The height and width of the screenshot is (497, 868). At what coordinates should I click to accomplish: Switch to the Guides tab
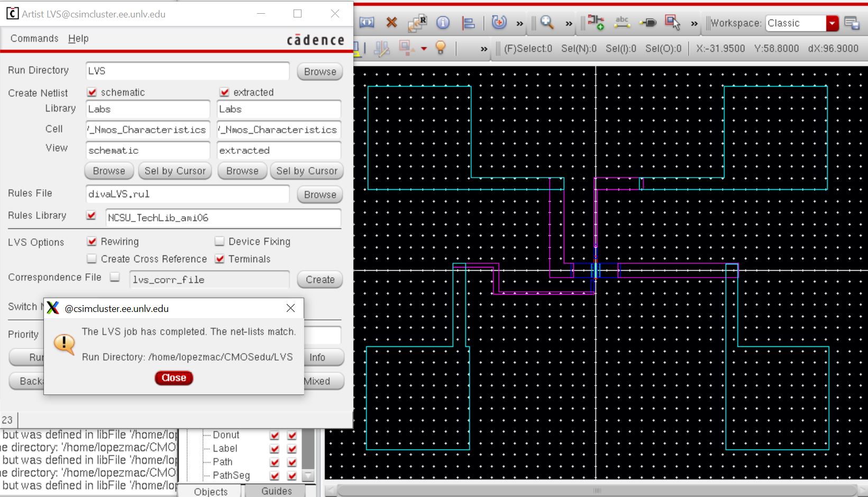click(x=276, y=491)
